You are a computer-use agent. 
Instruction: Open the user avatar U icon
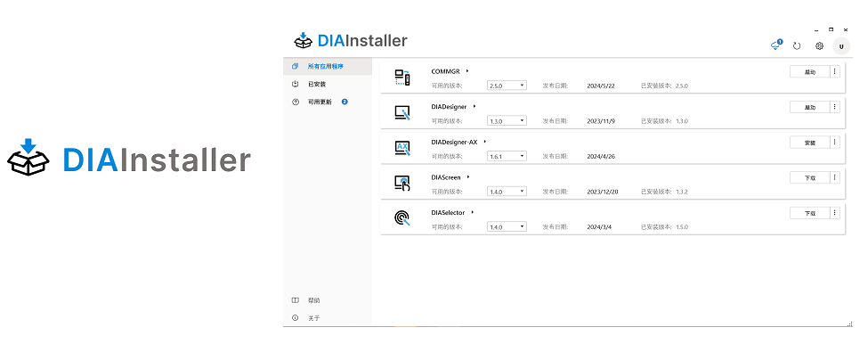841,46
